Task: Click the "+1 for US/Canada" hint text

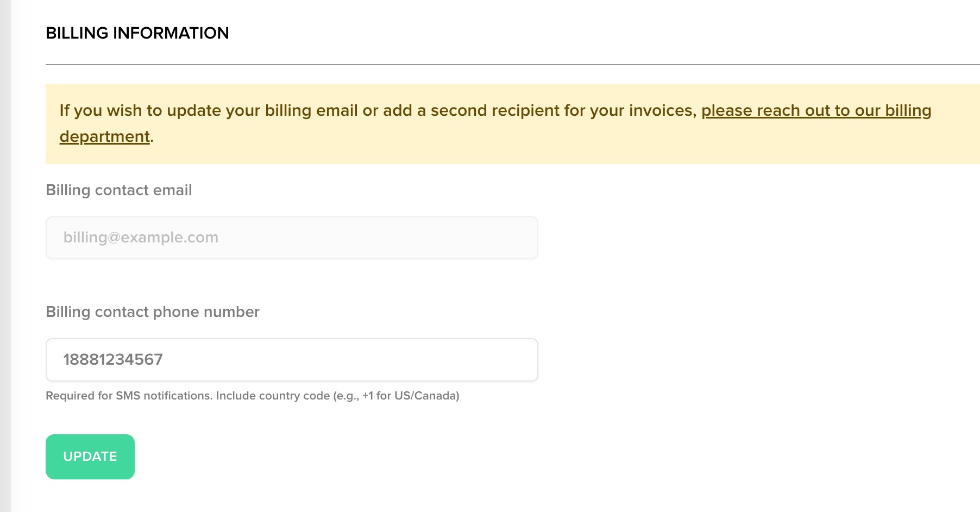Action: (x=410, y=396)
